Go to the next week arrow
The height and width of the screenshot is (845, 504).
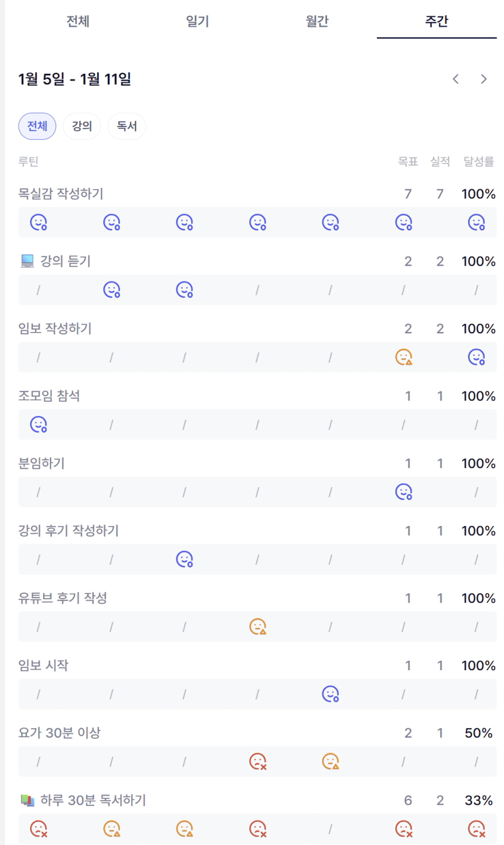click(x=484, y=79)
